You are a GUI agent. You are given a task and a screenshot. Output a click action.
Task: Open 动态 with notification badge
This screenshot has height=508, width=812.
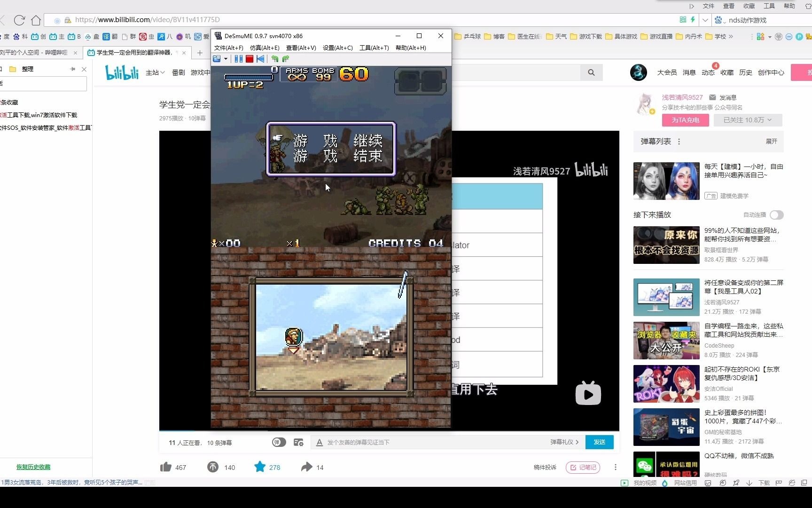tap(708, 72)
